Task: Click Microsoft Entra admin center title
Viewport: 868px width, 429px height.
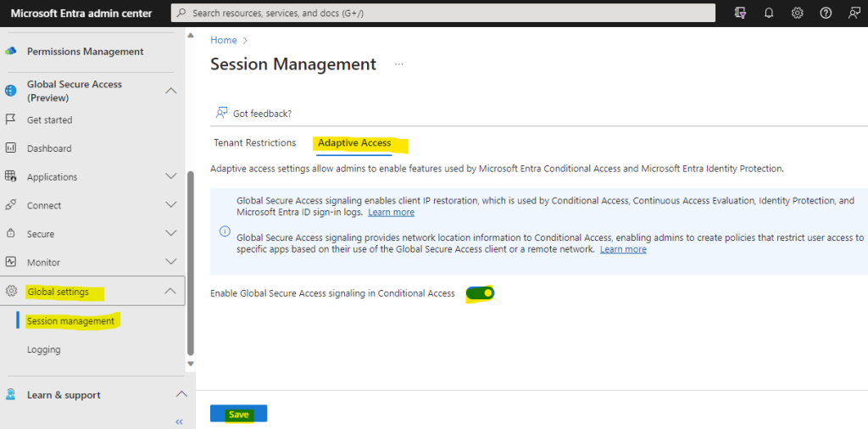Action: click(x=81, y=14)
